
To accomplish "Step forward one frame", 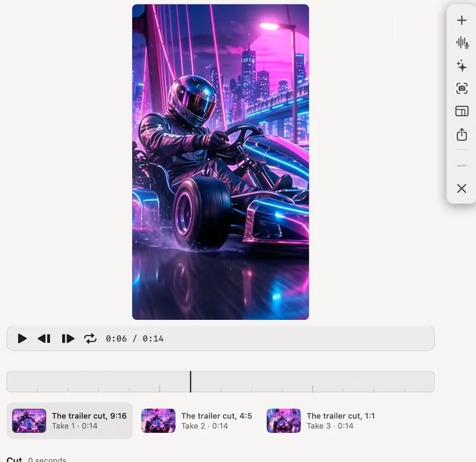I will click(67, 338).
